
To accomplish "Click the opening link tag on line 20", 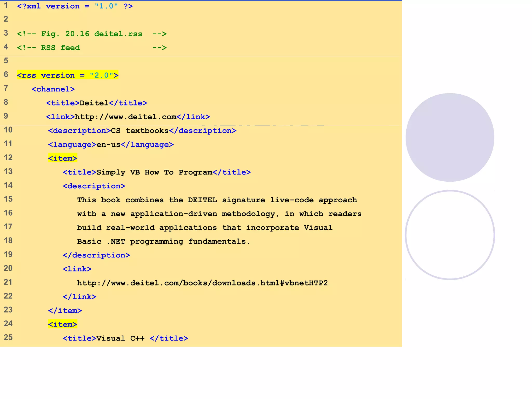I will click(x=77, y=269).
